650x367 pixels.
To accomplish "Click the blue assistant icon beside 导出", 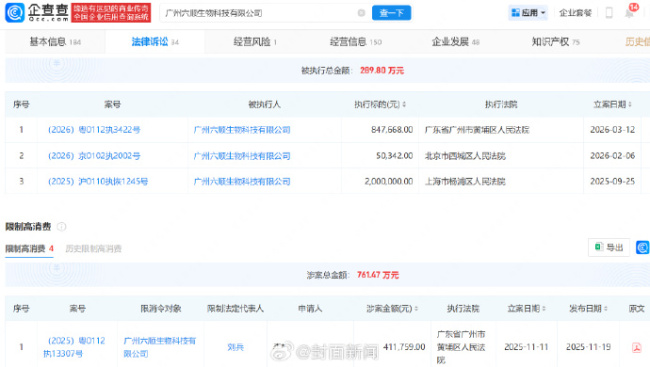I will coord(643,247).
